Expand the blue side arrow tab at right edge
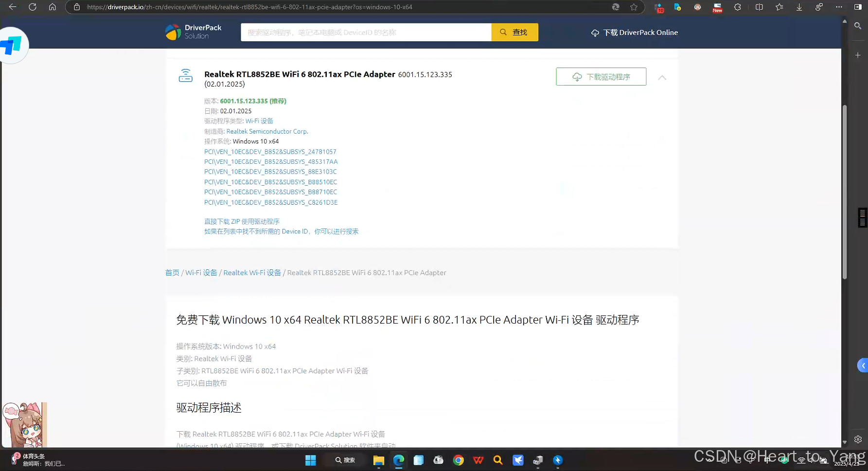 click(863, 366)
